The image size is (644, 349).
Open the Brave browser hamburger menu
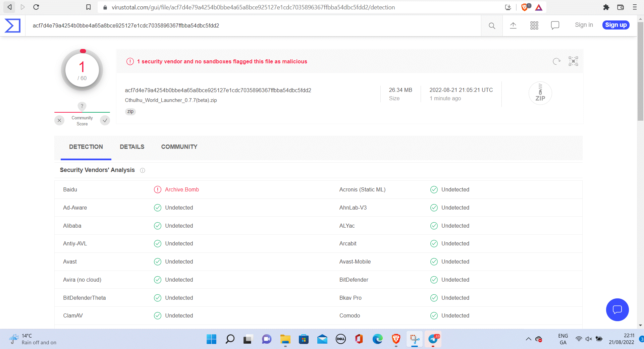click(x=635, y=7)
